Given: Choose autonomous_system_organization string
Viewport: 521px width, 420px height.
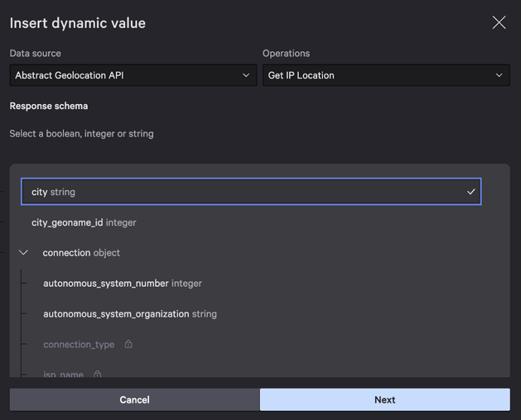Looking at the screenshot, I should (x=129, y=314).
